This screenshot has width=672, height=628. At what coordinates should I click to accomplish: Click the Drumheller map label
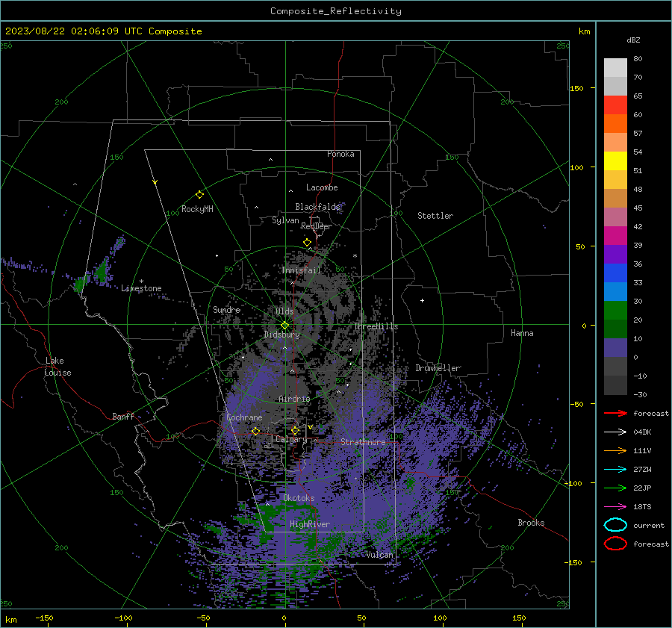point(438,368)
